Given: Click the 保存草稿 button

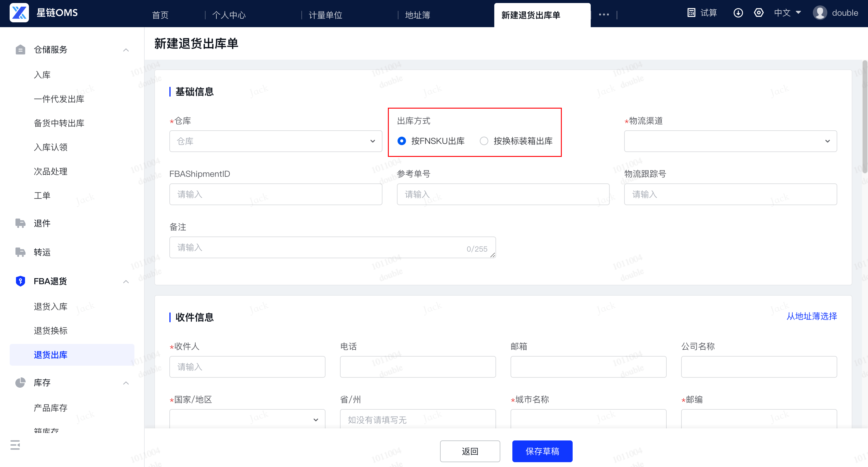Looking at the screenshot, I should point(542,451).
